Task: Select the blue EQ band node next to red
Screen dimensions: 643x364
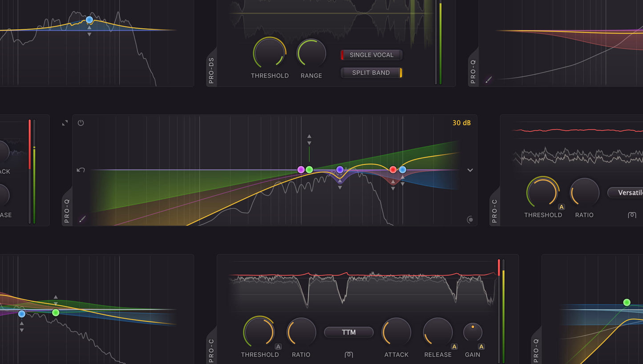Action: point(403,169)
